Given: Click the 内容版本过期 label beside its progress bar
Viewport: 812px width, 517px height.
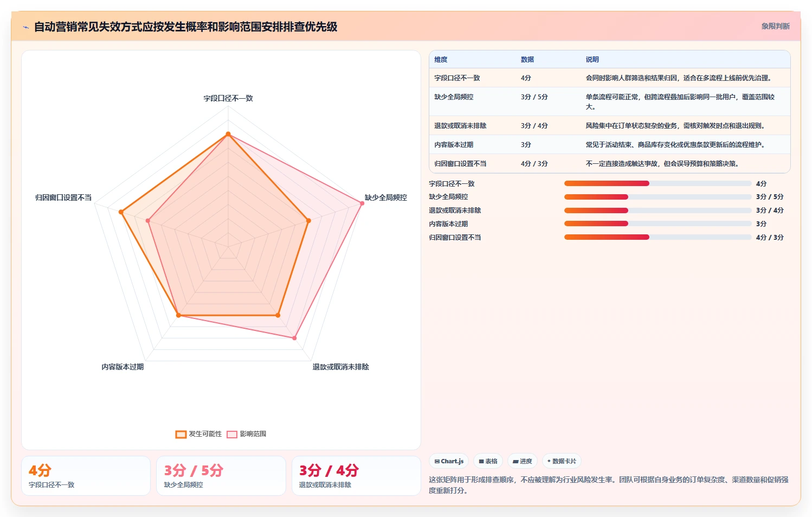Looking at the screenshot, I should [448, 224].
